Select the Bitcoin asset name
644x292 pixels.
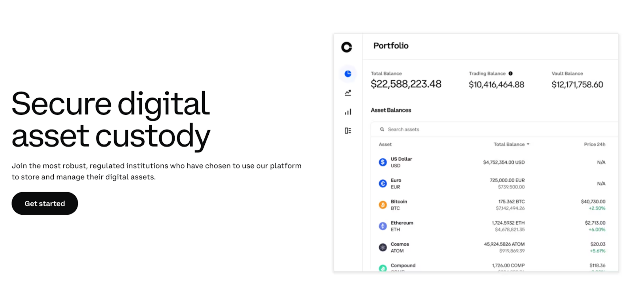(x=399, y=201)
